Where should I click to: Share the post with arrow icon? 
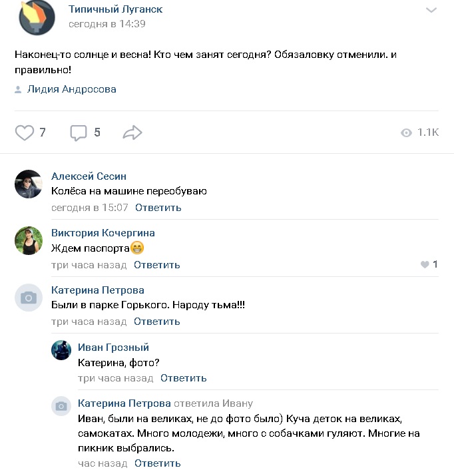coord(132,132)
